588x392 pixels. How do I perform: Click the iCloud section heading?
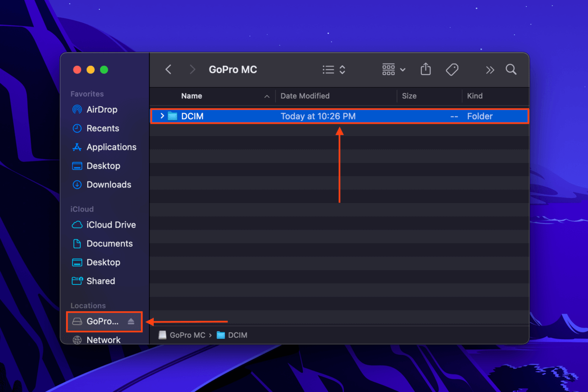pyautogui.click(x=82, y=209)
